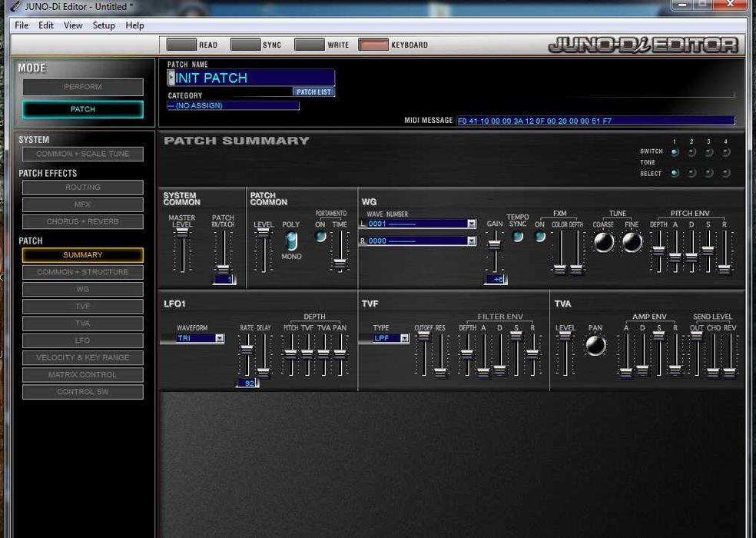This screenshot has height=538, width=756.
Task: Open the LFO1 Waveform TRI dropdown
Action: [x=220, y=338]
